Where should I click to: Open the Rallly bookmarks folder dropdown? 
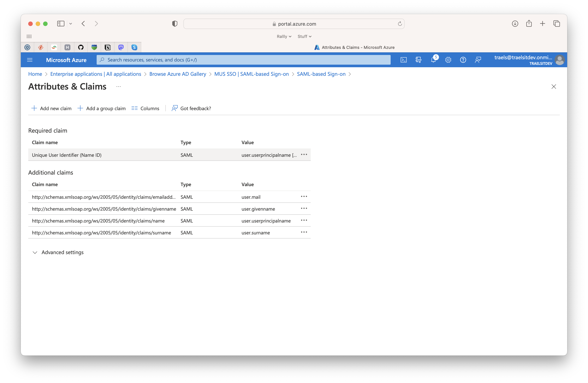(x=284, y=36)
